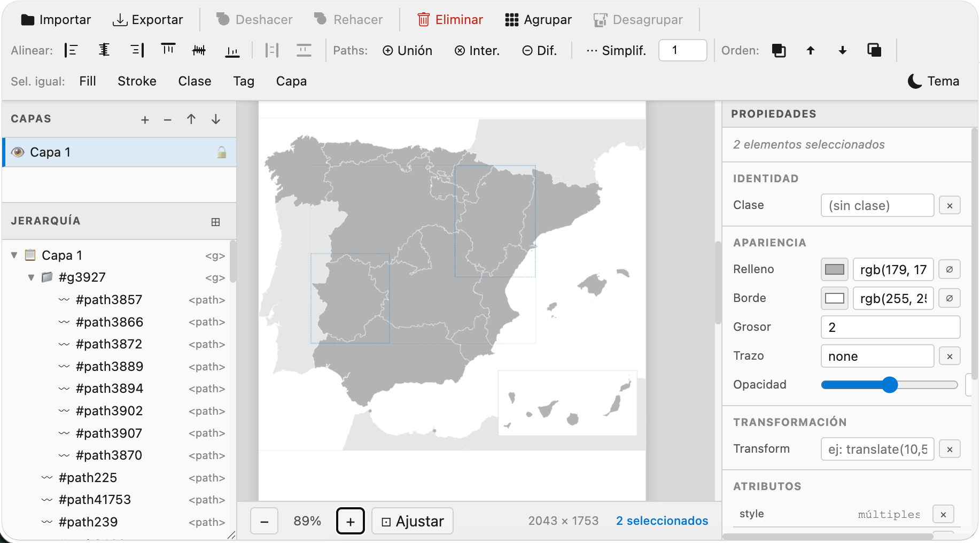980x543 pixels.
Task: Remove the Borde stroke with ∅ button
Action: [950, 298]
